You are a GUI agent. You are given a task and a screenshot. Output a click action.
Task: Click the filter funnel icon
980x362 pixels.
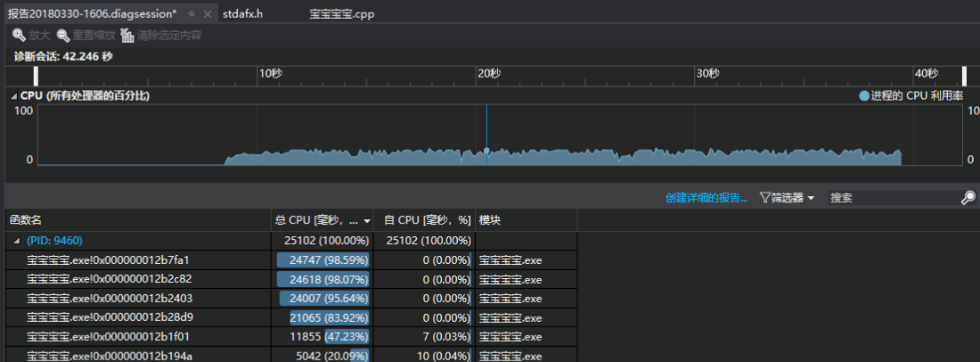pos(764,198)
